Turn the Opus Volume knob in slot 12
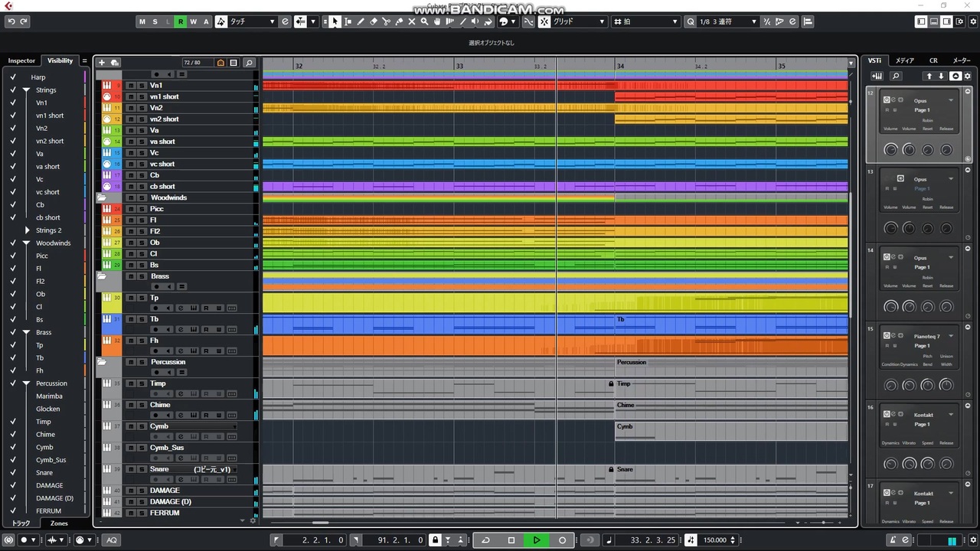 click(890, 150)
